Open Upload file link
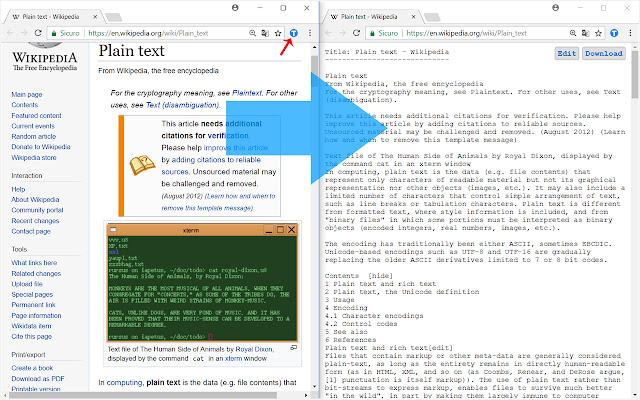Viewport: 640px width, 400px height. [27, 284]
